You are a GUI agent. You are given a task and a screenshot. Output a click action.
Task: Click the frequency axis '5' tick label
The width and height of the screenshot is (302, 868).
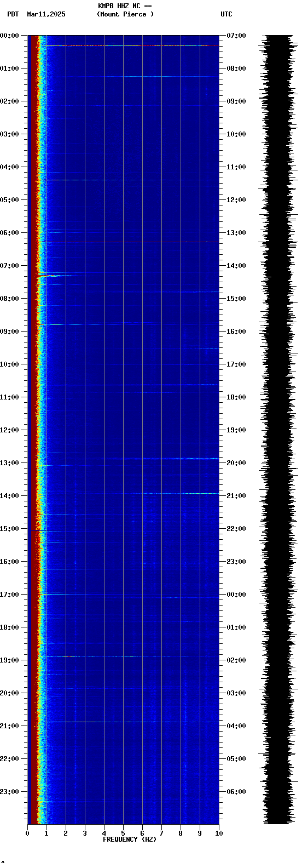pyautogui.click(x=123, y=833)
